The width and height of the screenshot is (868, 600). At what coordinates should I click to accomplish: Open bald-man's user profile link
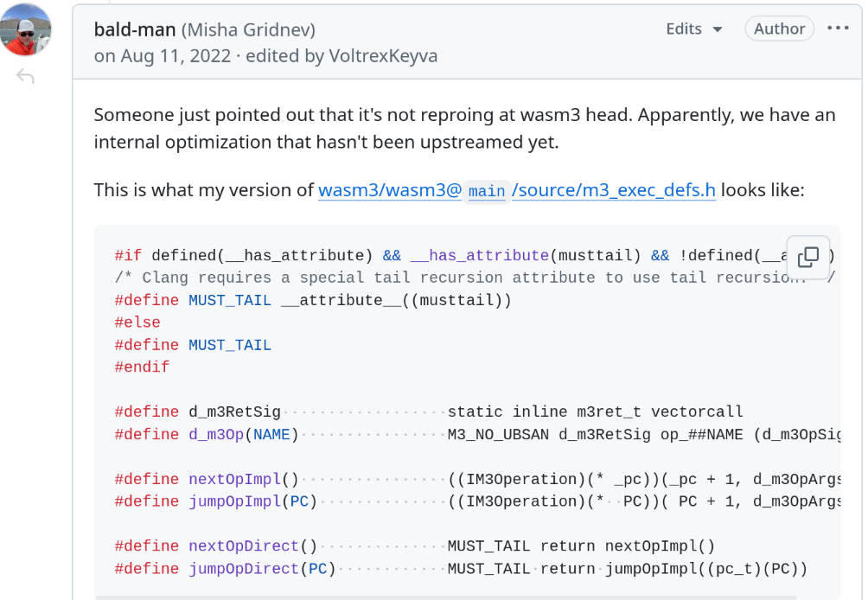135,29
